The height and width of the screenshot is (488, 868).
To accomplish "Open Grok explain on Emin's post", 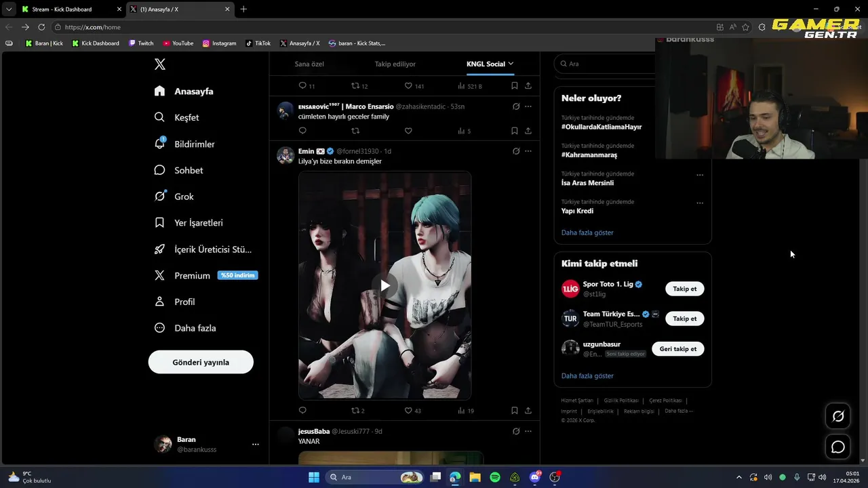I will [x=516, y=151].
